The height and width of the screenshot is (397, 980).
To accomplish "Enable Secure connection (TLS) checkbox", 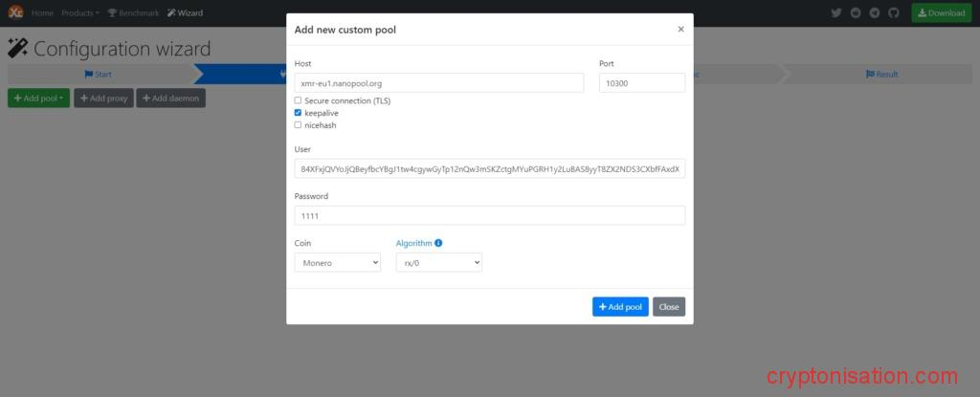I will click(x=298, y=100).
